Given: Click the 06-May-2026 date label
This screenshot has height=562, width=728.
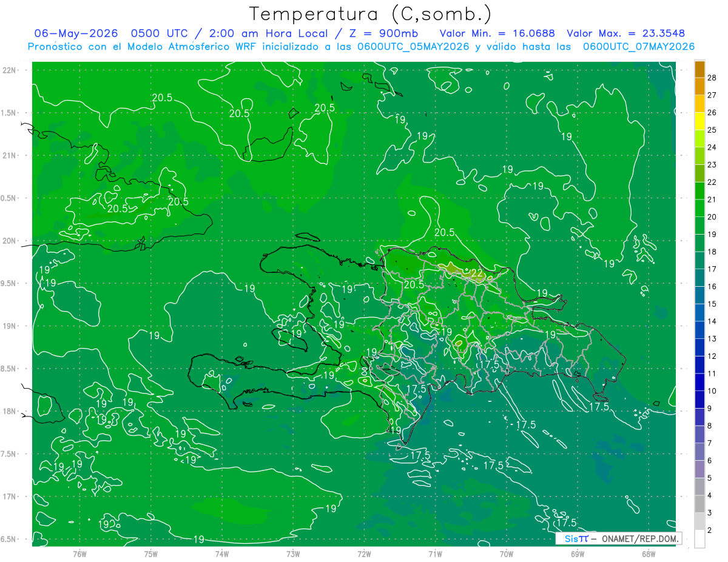Looking at the screenshot, I should (x=72, y=33).
